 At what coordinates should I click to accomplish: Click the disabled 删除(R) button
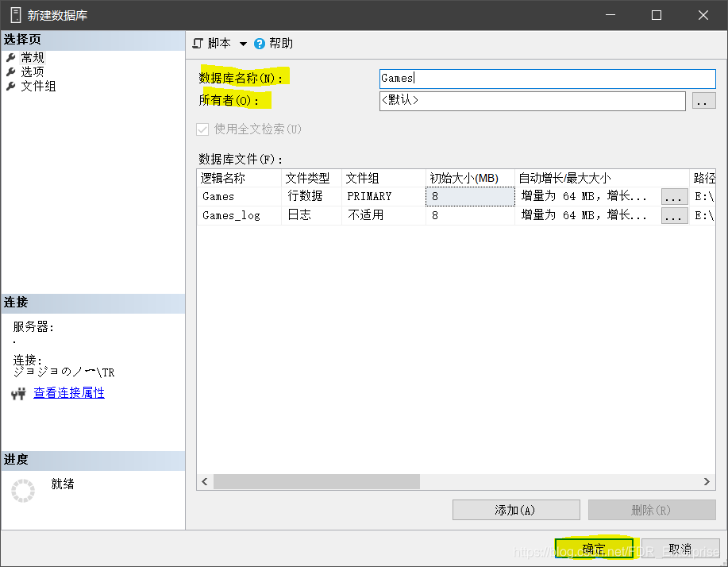click(x=651, y=509)
